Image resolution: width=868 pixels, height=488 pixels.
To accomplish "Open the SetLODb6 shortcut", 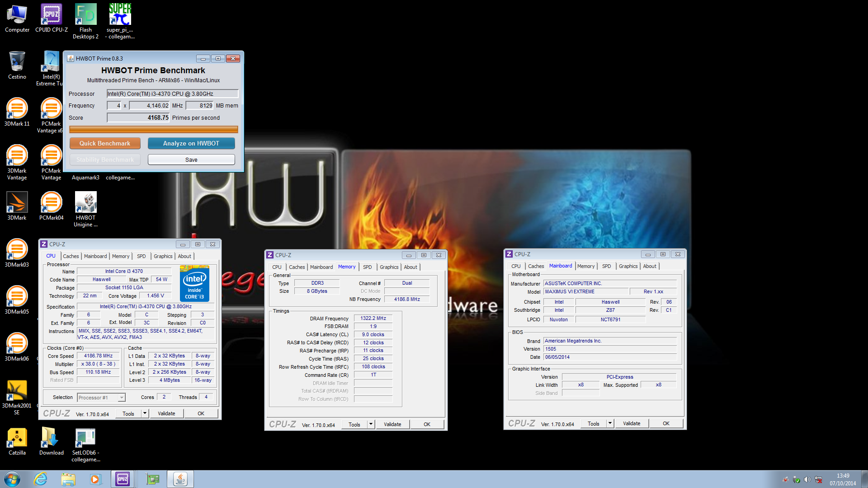I will [86, 444].
